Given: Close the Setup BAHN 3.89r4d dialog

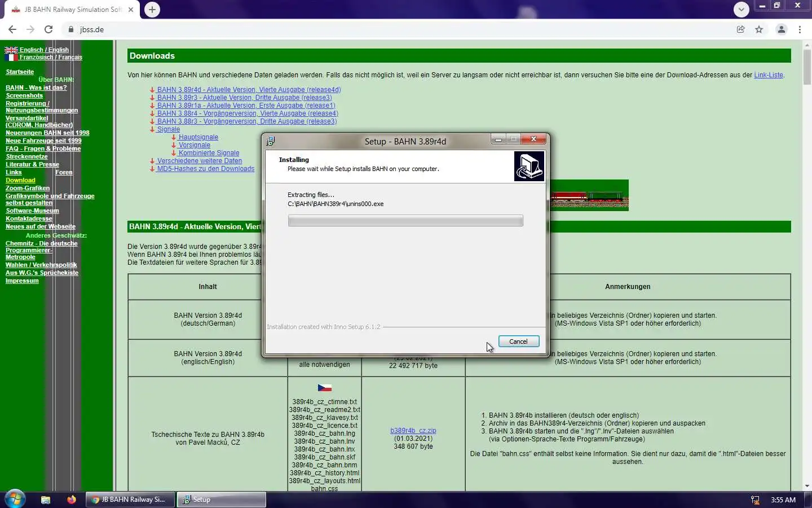Looking at the screenshot, I should coord(533,139).
